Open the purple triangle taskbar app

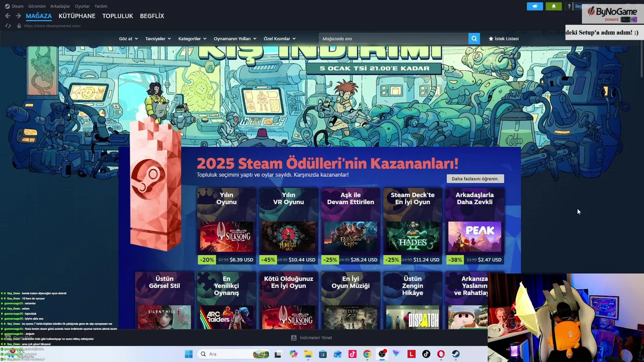click(396, 354)
